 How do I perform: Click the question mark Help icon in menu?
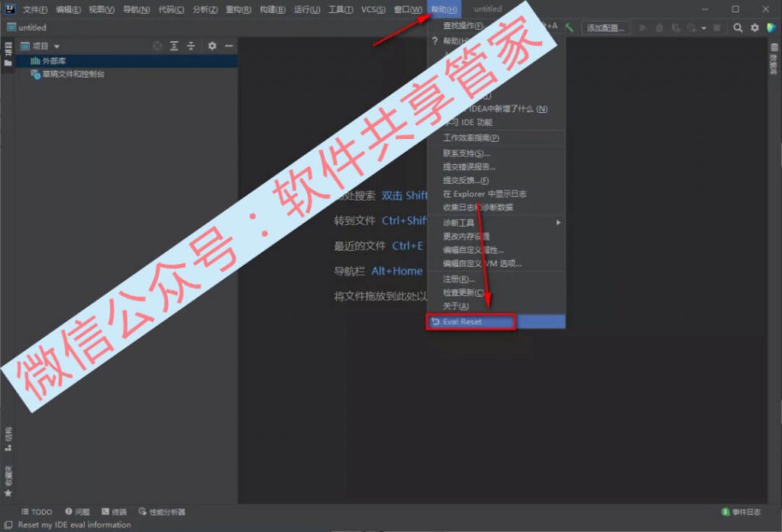pyautogui.click(x=435, y=41)
